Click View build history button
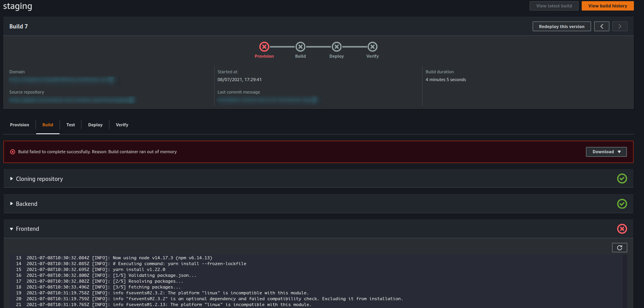This screenshot has height=308, width=644. click(607, 6)
